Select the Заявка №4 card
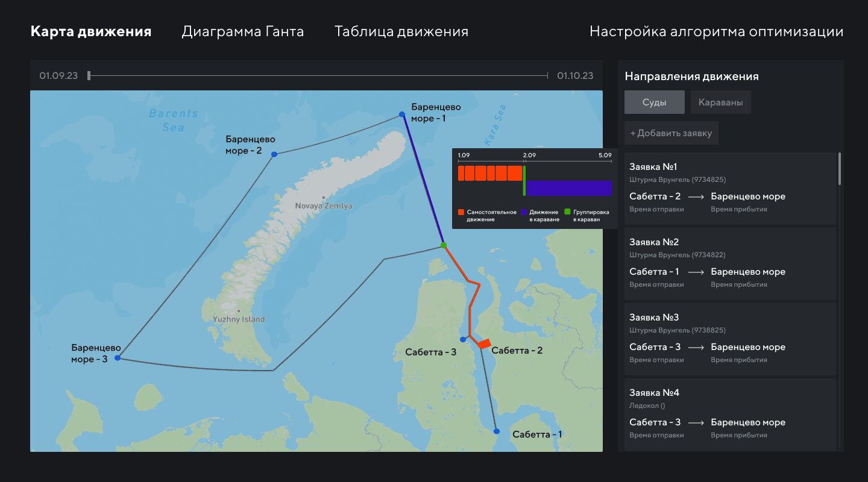868x482 pixels. 730,415
